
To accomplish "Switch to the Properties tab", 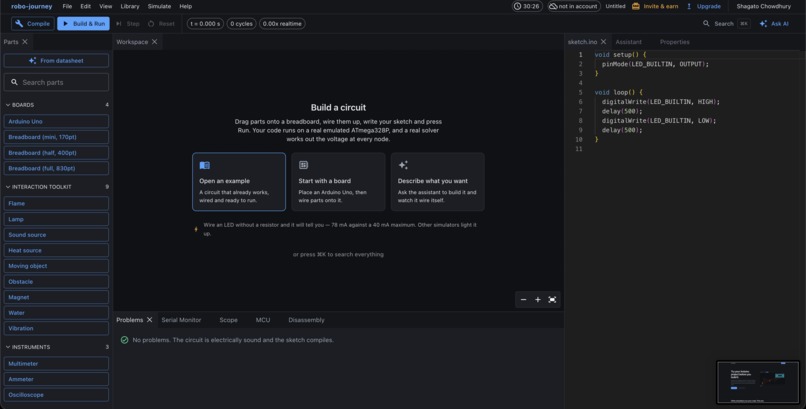I will coord(674,42).
